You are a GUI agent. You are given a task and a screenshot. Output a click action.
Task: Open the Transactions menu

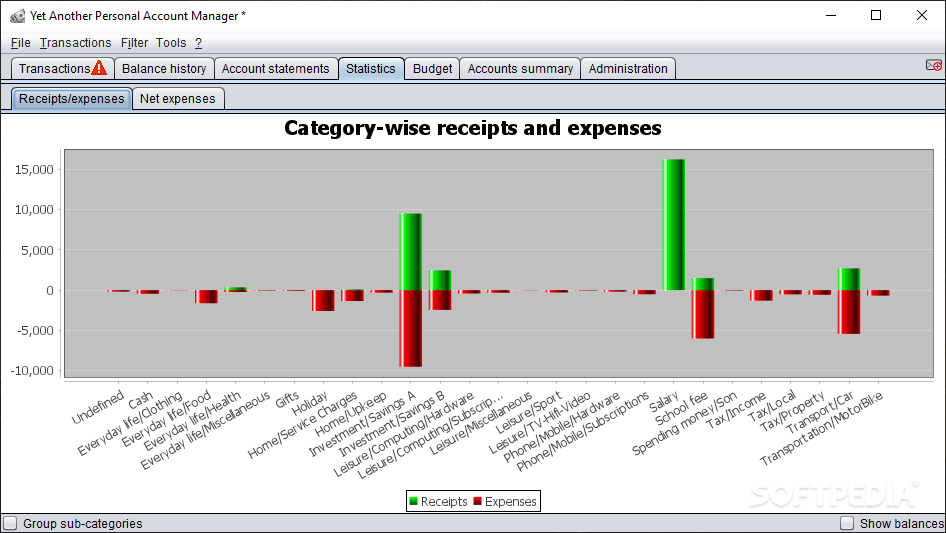pyautogui.click(x=75, y=43)
